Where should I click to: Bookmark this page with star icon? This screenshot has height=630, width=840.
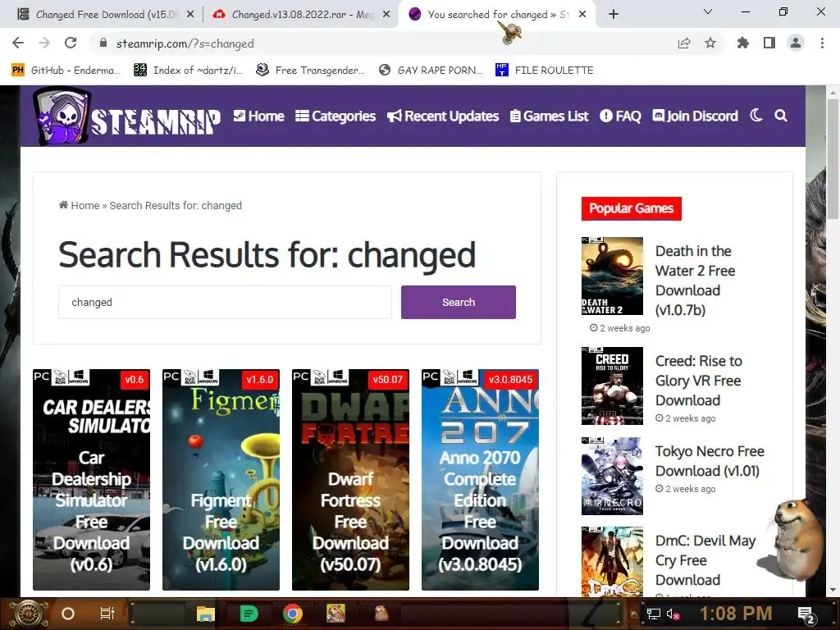pos(710,43)
